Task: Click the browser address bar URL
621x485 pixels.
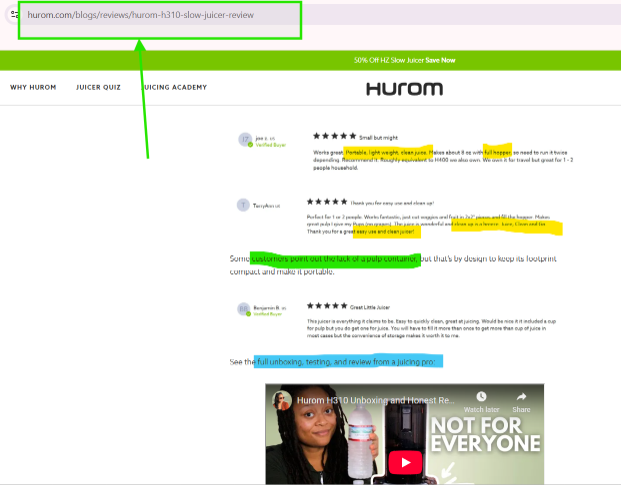Action: pos(141,15)
